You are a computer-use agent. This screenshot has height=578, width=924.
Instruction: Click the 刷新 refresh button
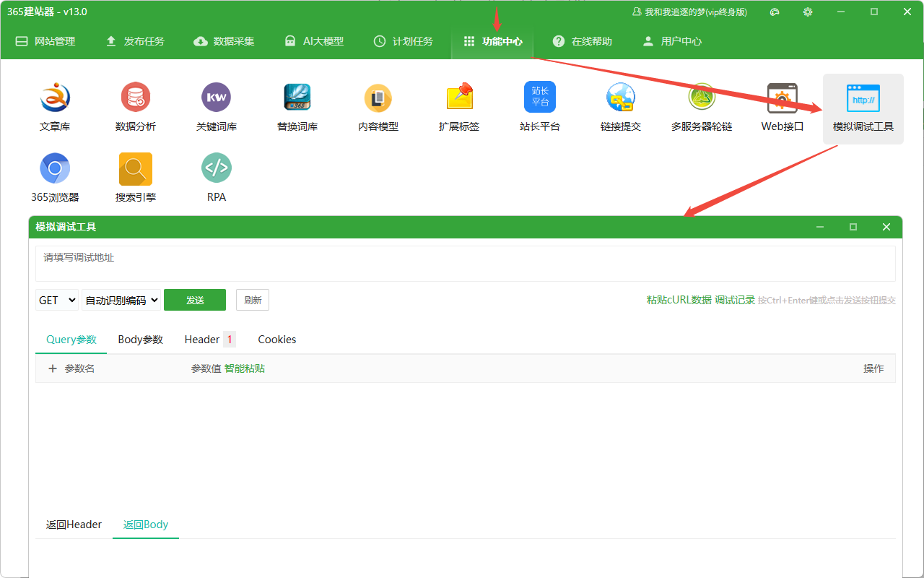coord(253,300)
